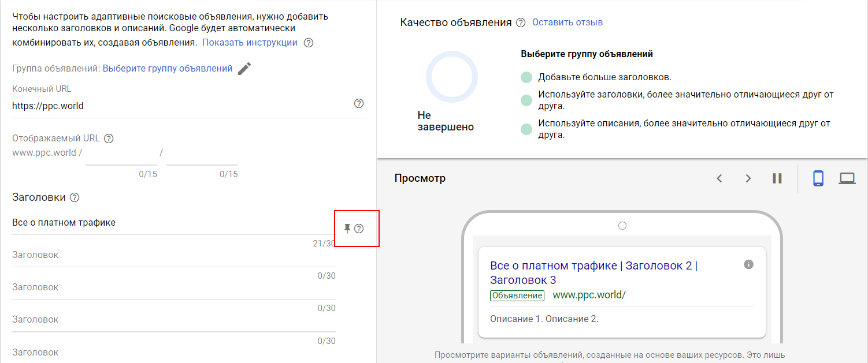868x363 pixels.
Task: Switch preview to mobile phone view
Action: (818, 178)
